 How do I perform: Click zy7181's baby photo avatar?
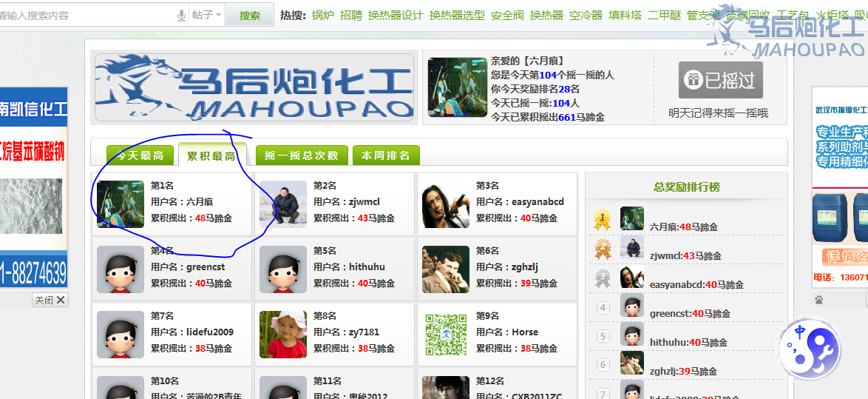click(283, 335)
